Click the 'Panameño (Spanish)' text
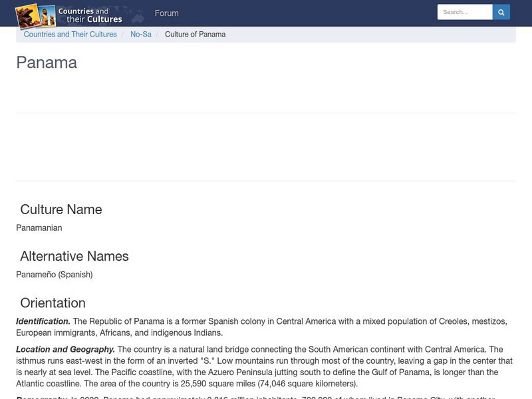Image resolution: width=532 pixels, height=399 pixels. click(53, 273)
